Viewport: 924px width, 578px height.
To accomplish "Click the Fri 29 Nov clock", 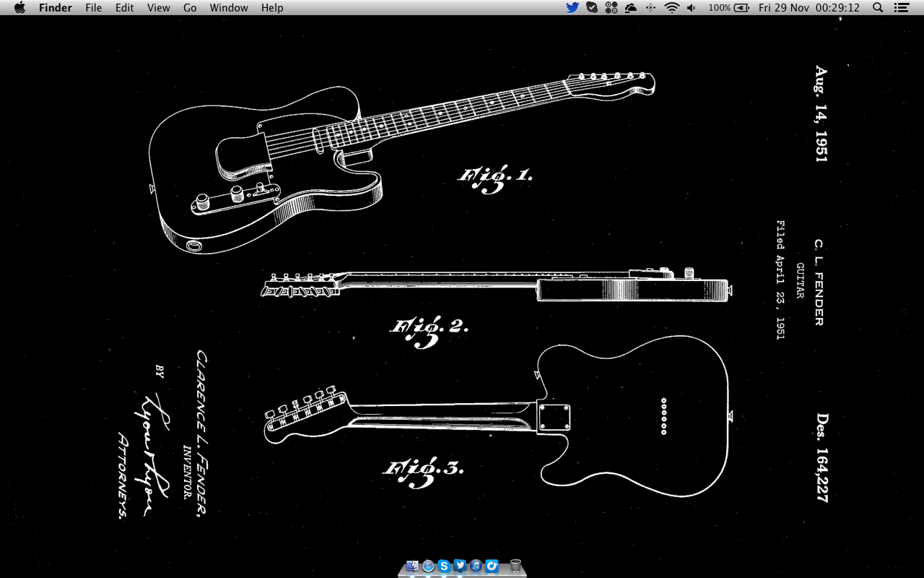I will [x=809, y=7].
